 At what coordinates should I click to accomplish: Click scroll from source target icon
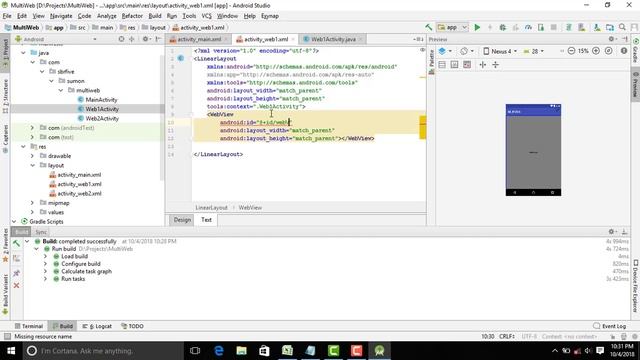[121, 39]
